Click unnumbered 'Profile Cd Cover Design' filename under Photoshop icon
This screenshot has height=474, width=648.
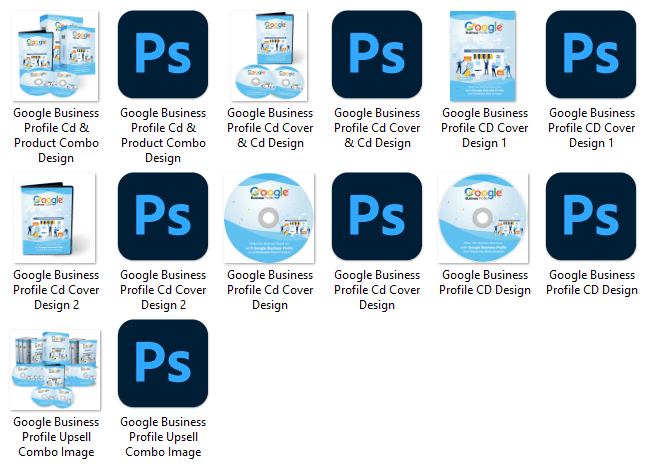coord(377,290)
